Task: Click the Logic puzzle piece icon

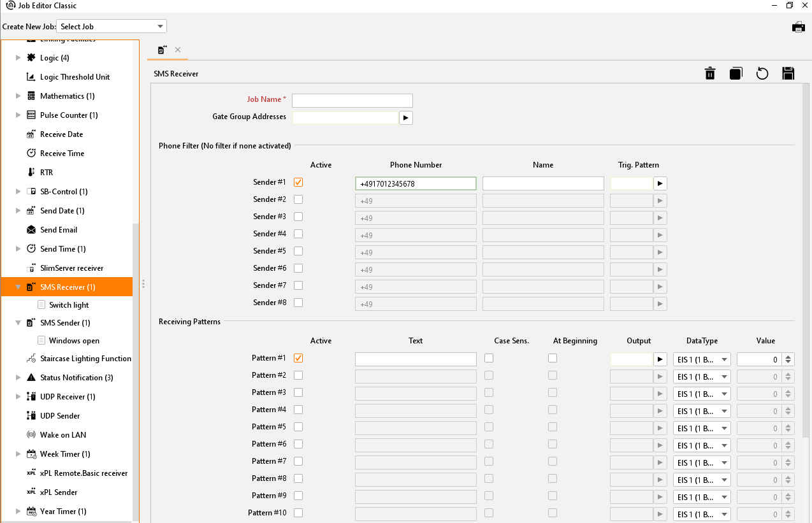Action: [31, 58]
